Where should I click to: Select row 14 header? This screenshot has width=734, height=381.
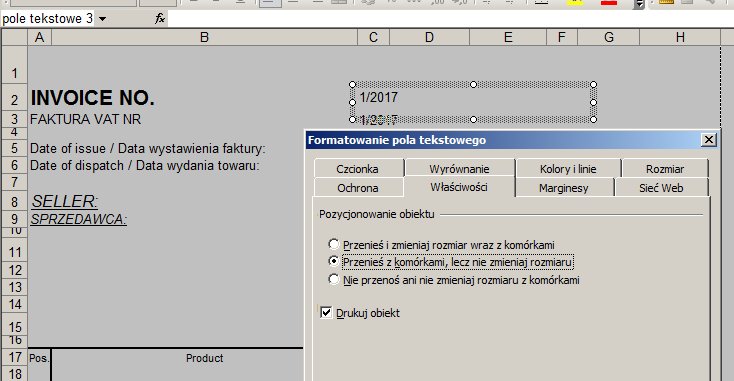point(15,304)
